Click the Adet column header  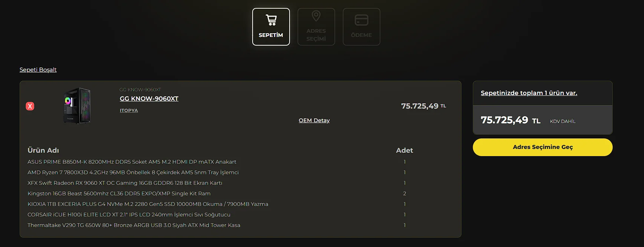pos(405,150)
